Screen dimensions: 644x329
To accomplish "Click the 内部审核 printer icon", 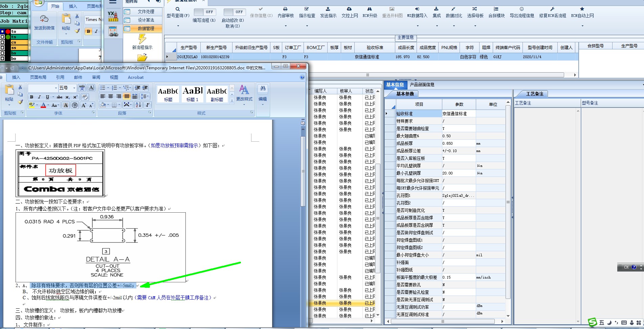I will [x=285, y=9].
